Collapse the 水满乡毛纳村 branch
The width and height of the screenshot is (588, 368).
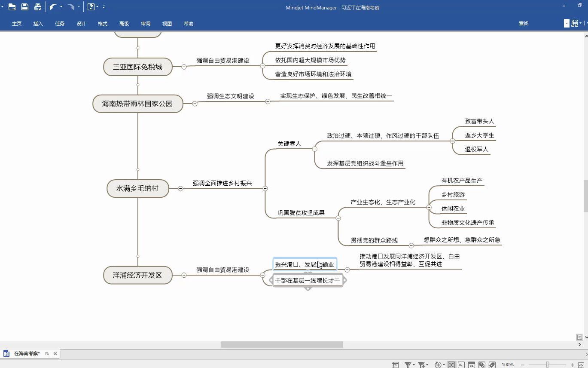tap(180, 189)
